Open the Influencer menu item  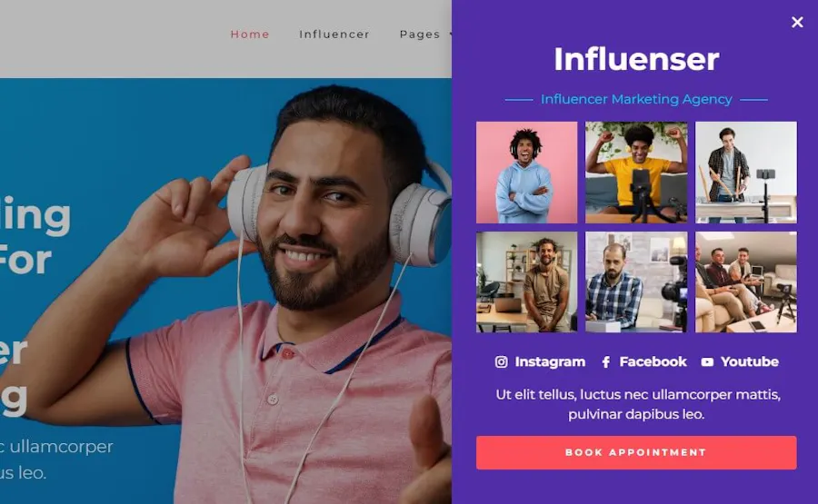334,35
